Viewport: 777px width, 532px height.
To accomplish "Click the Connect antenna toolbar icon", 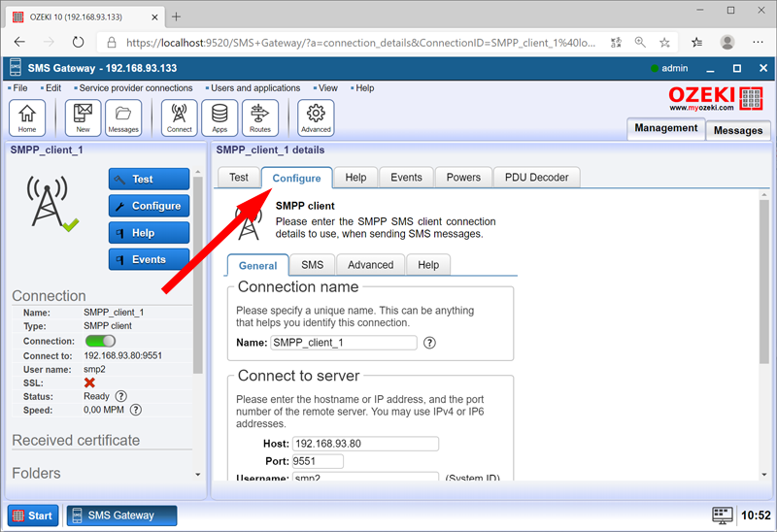I will point(179,117).
